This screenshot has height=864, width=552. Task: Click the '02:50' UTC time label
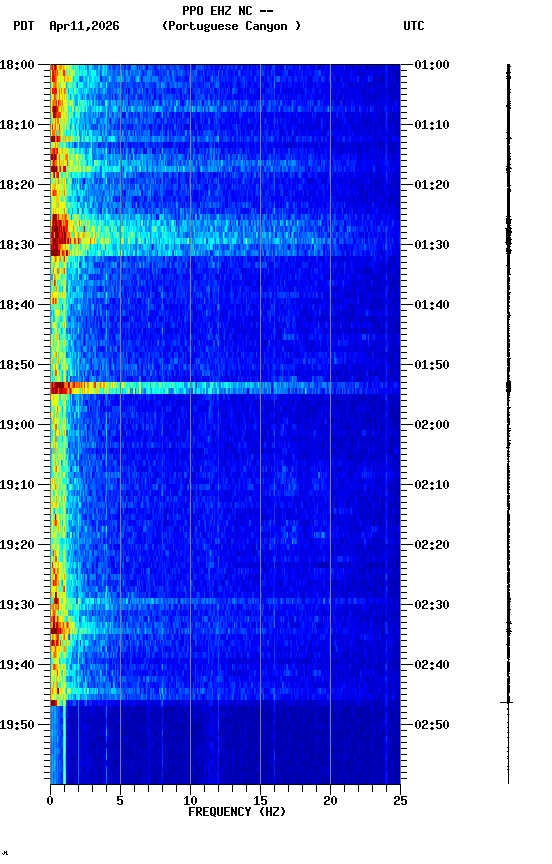coord(432,725)
